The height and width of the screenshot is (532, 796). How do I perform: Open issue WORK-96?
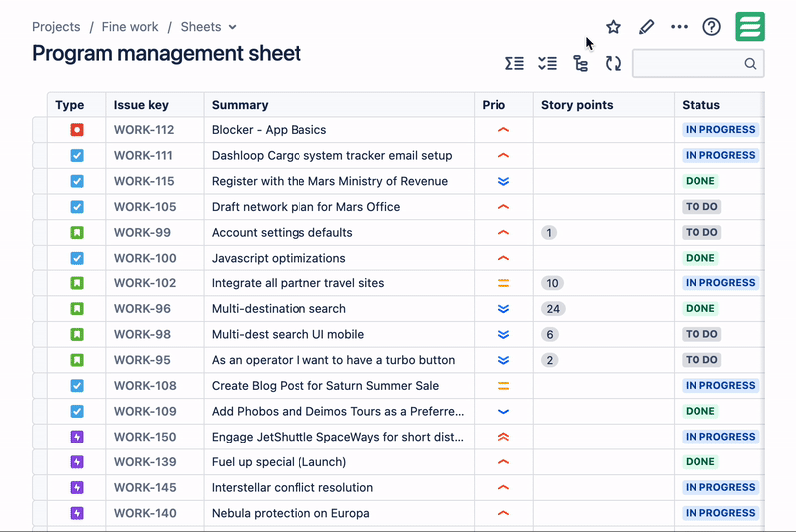pyautogui.click(x=142, y=309)
